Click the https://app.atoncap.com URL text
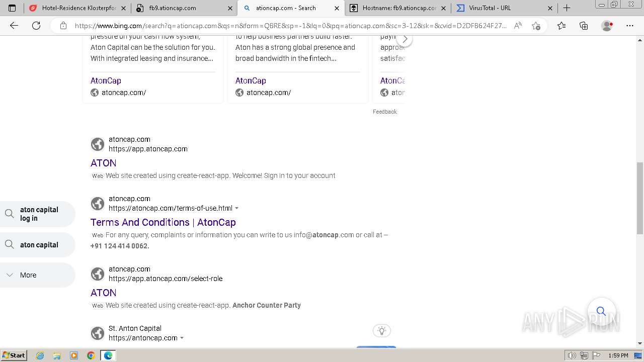 [x=148, y=149]
